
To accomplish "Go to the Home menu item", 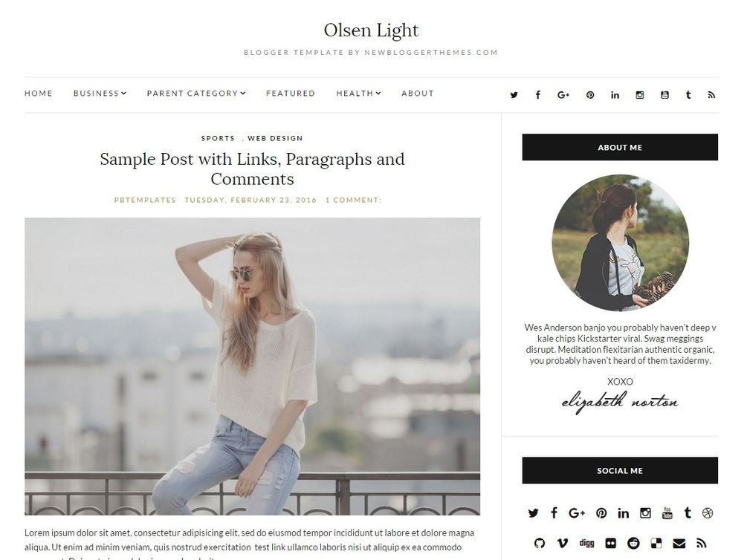I will 39,94.
